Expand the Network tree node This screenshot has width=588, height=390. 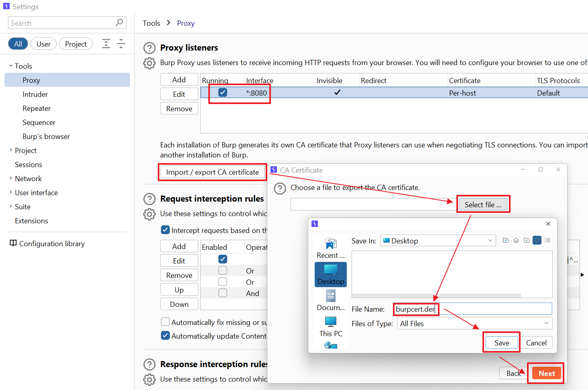pyautogui.click(x=11, y=178)
